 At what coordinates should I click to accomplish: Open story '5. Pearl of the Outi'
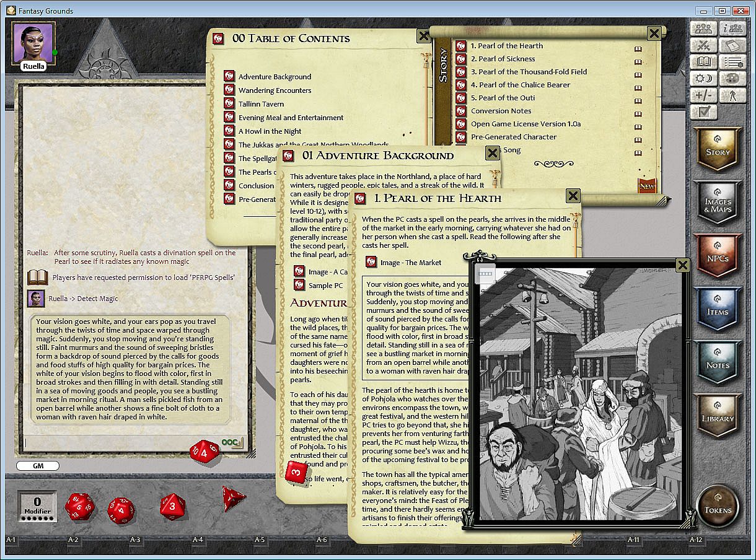[x=503, y=98]
